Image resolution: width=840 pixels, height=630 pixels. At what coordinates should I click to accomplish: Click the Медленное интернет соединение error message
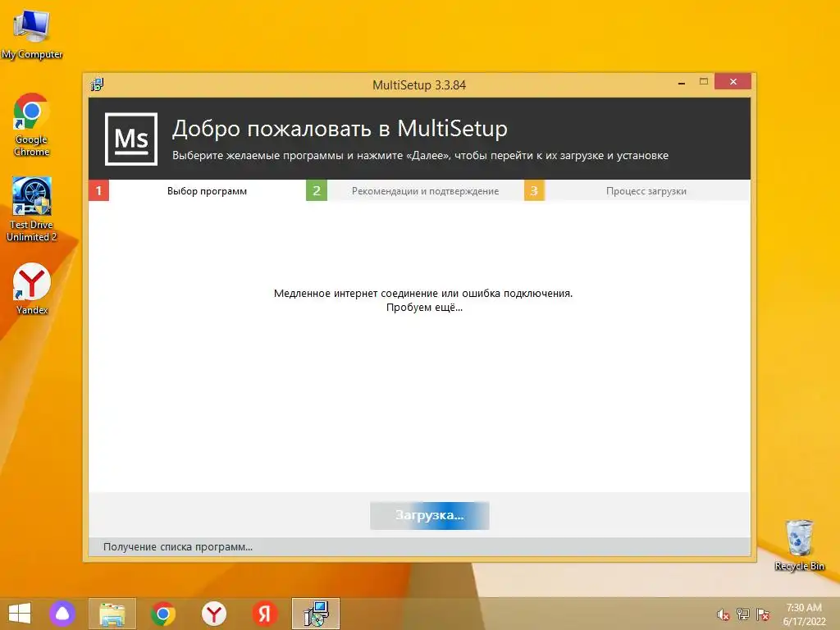click(423, 293)
